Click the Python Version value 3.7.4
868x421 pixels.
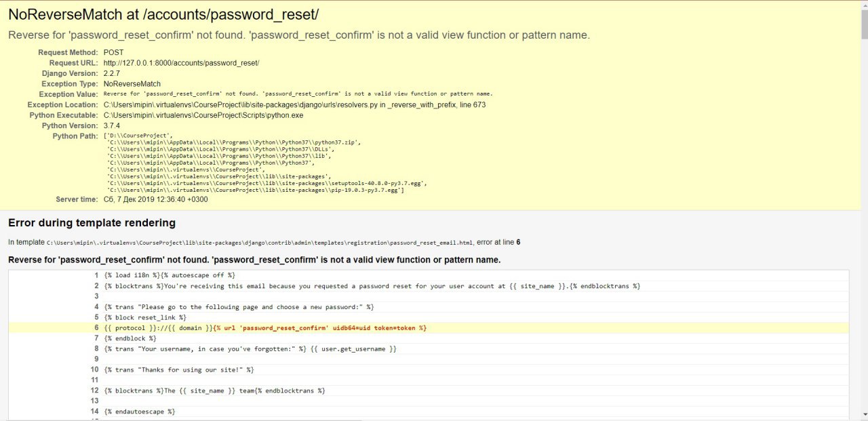111,125
